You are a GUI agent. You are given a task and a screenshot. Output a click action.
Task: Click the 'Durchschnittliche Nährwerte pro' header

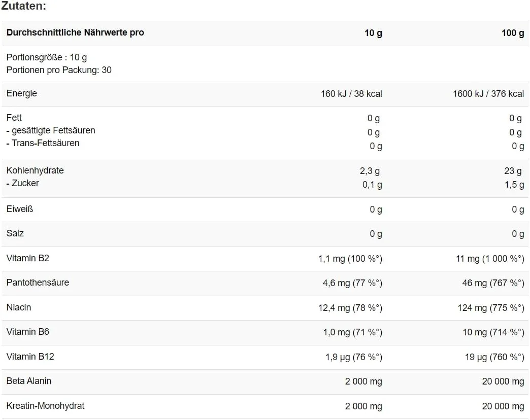point(75,32)
